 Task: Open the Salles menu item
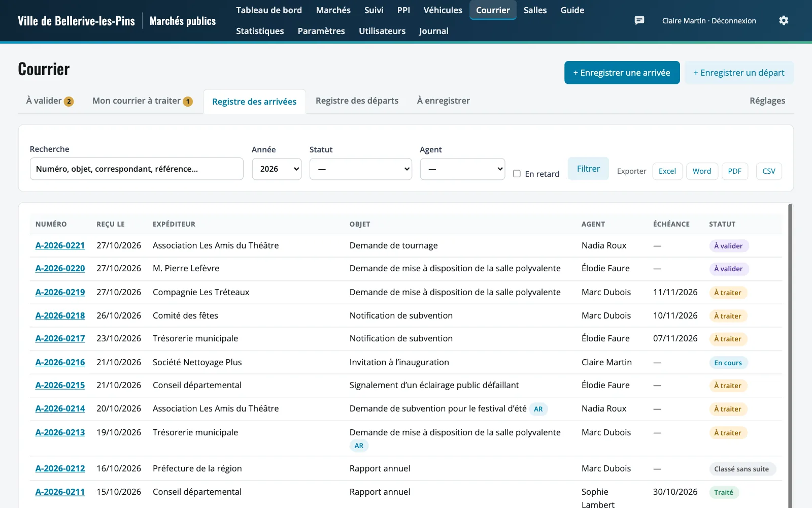535,10
